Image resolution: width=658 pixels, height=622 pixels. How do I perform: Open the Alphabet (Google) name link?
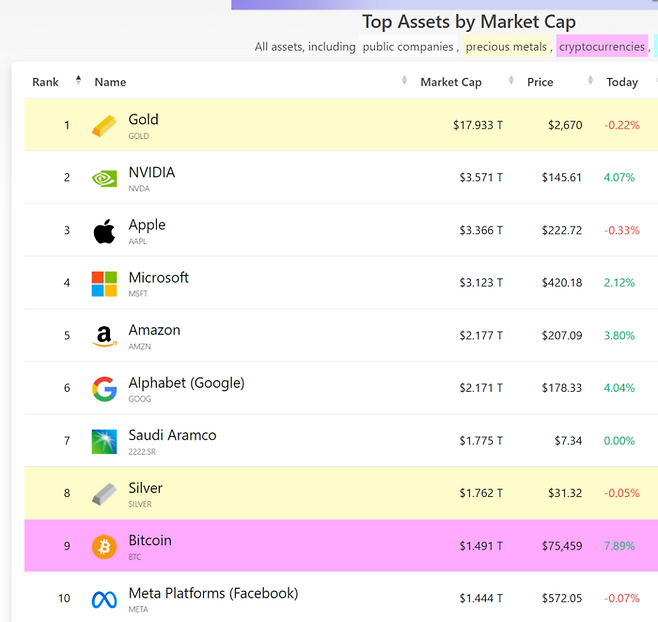click(x=186, y=383)
